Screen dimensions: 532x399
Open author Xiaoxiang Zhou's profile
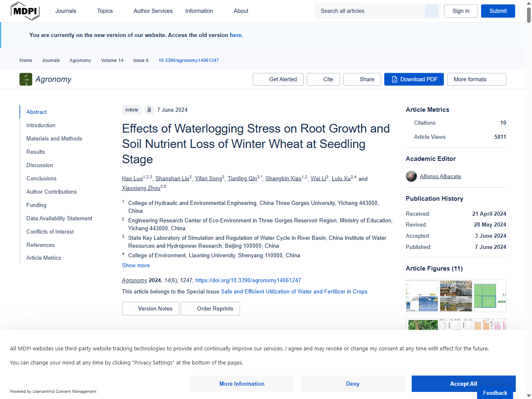[x=141, y=188]
